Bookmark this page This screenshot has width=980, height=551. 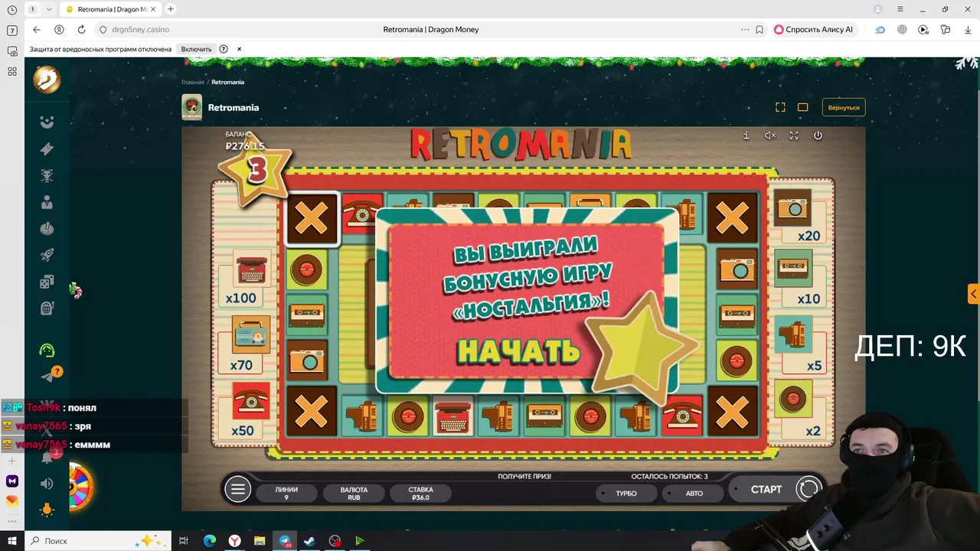(759, 29)
